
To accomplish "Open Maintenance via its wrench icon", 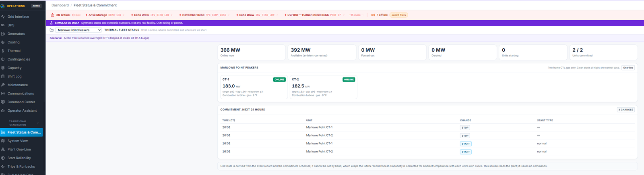I will click(3, 85).
